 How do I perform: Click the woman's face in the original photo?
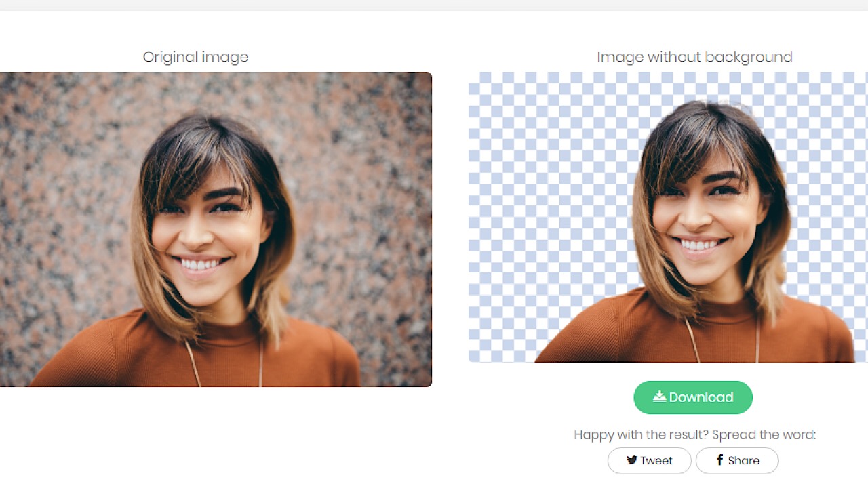(203, 224)
